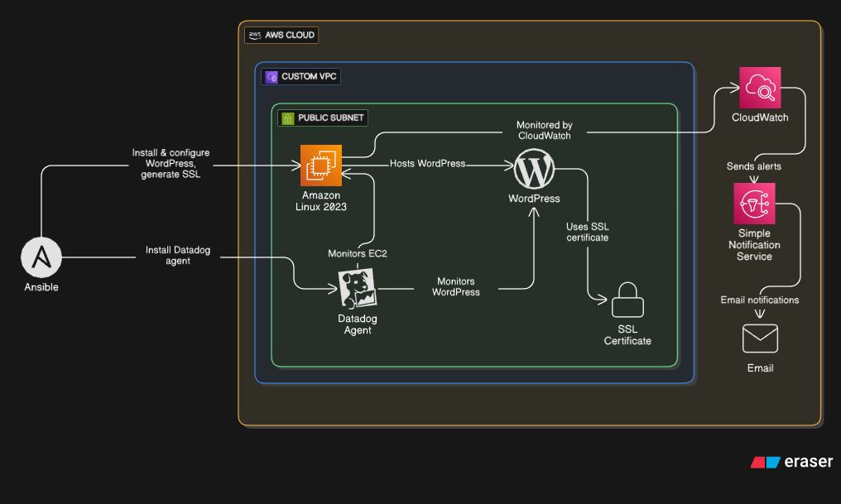Select the 'WordPress' caption under the logo
This screenshot has width=841, height=504.
[x=534, y=199]
